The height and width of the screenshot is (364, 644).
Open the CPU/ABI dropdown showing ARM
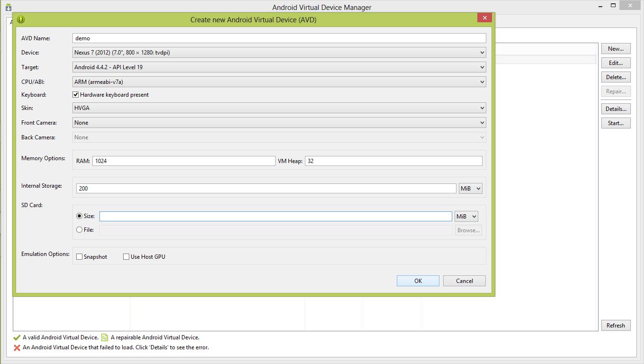279,82
